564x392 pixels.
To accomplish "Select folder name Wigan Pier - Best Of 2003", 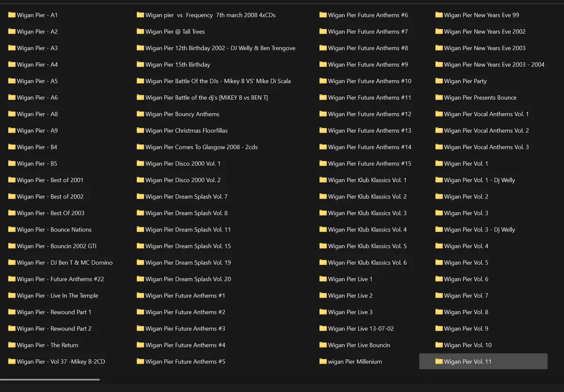I will 51,213.
